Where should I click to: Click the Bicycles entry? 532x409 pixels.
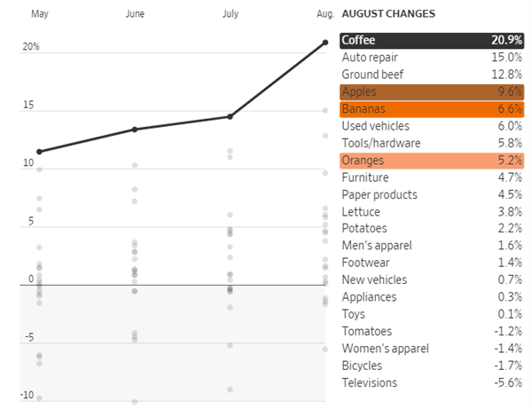point(426,366)
